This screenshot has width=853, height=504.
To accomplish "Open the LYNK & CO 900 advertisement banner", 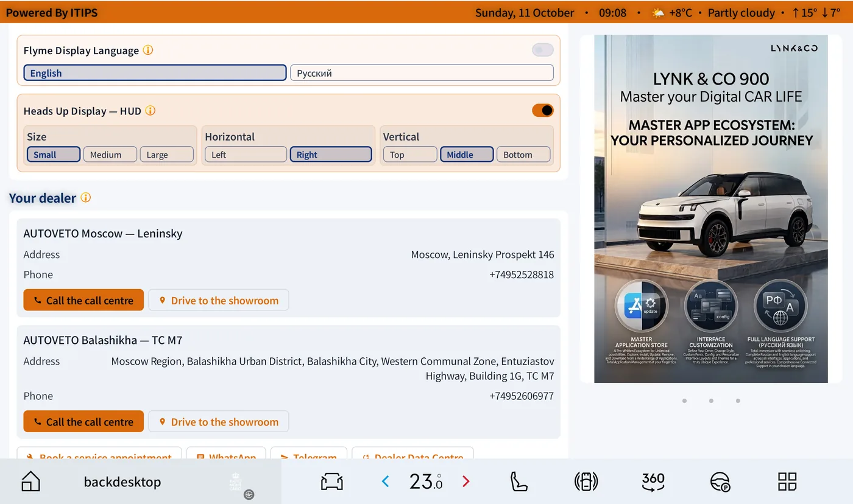I will [711, 209].
